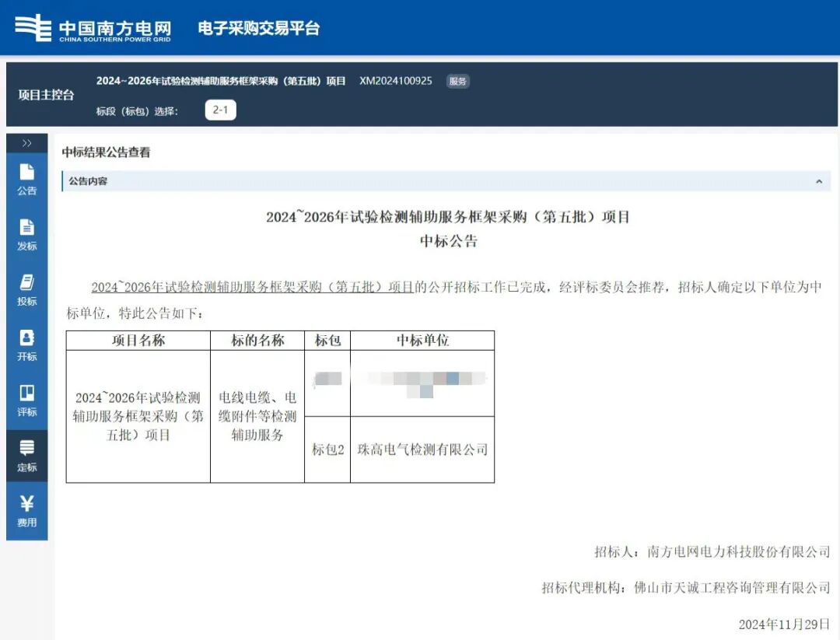Click the China Southern Power Grid logo

pyautogui.click(x=93, y=28)
